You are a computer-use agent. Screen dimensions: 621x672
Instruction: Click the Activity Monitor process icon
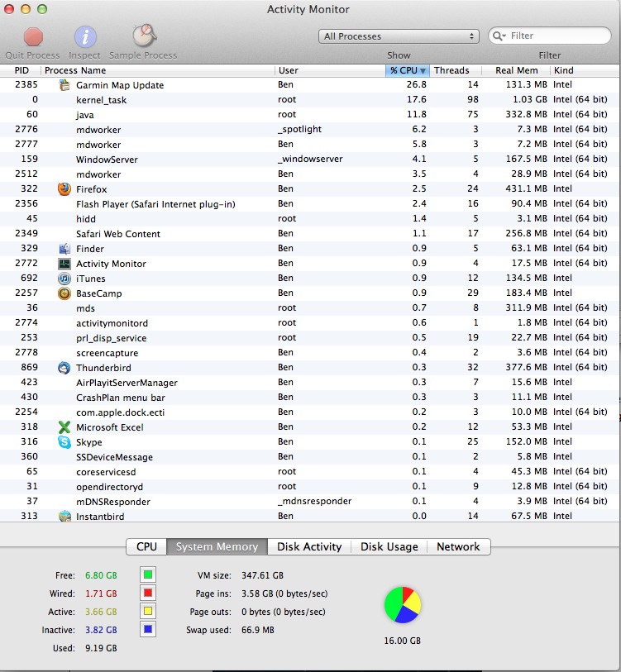64,264
